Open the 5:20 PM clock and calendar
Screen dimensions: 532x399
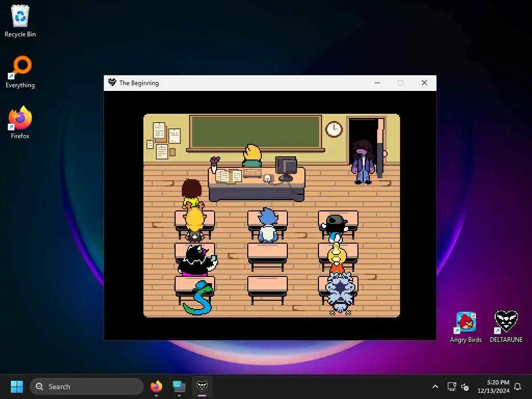[x=494, y=387]
